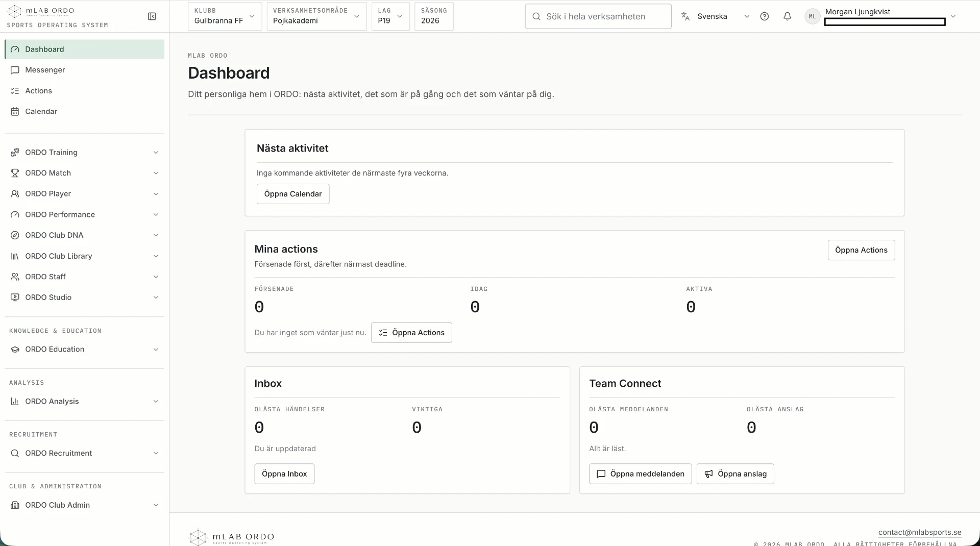
Task: Click the Öppna Calendar button
Action: click(x=293, y=194)
